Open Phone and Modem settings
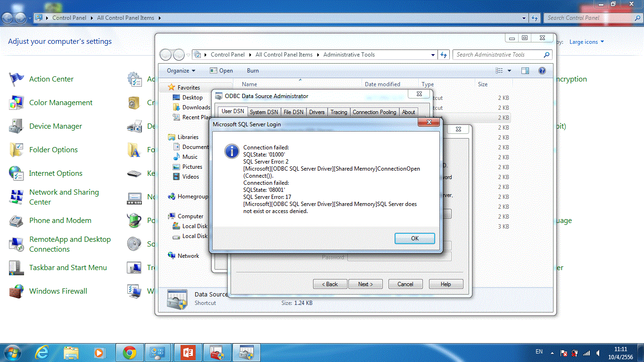The width and height of the screenshot is (644, 362). (60, 221)
